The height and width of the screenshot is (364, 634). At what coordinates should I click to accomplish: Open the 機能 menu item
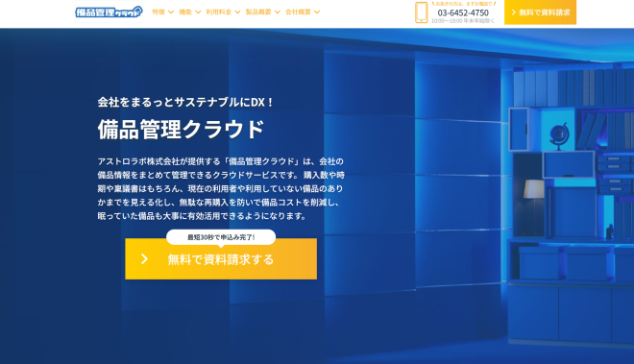click(185, 12)
